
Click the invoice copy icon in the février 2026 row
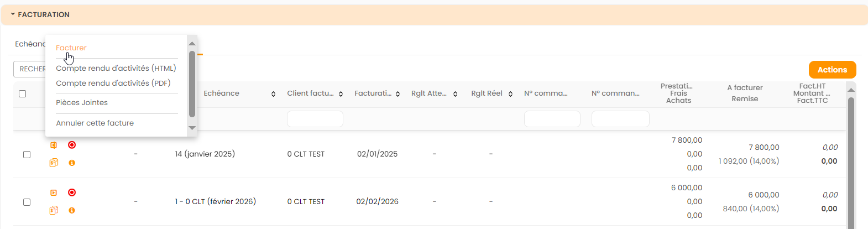[54, 210]
